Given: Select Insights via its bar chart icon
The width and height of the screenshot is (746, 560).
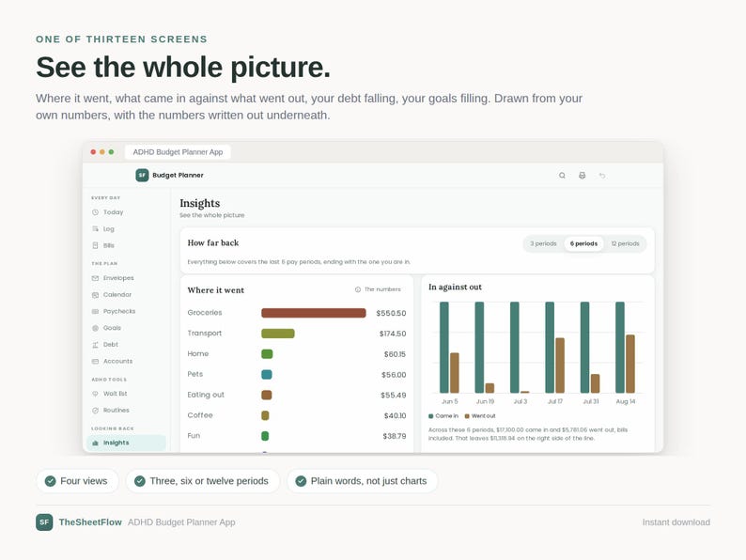Looking at the screenshot, I should point(95,443).
